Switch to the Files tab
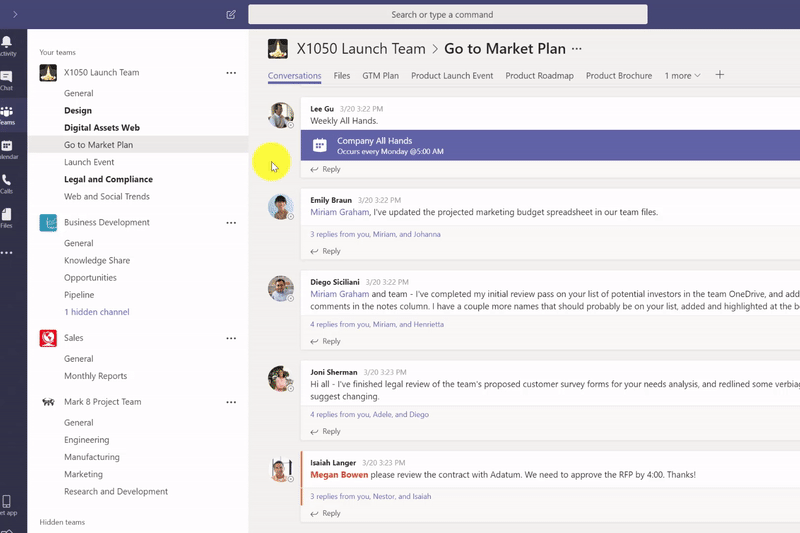Screen dimensions: 800x533 click(x=342, y=75)
